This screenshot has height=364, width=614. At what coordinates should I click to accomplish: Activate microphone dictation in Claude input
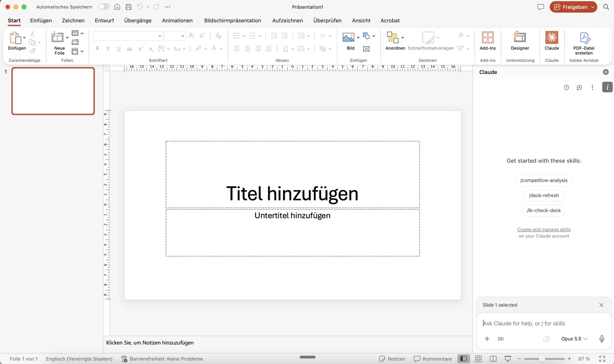[602, 339]
